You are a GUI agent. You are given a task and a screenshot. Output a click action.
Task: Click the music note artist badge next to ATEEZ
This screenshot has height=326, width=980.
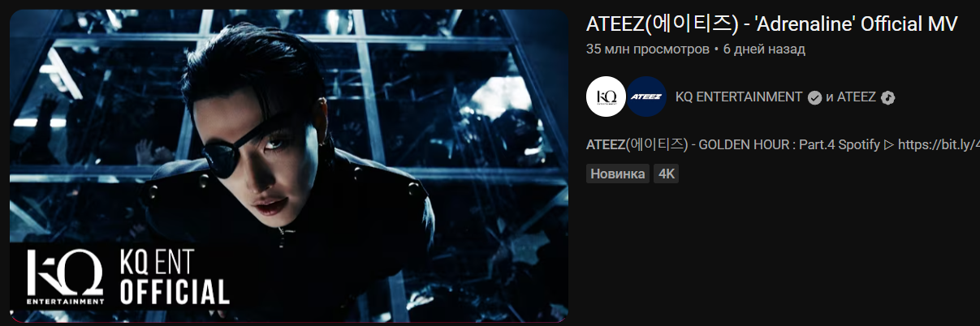click(887, 97)
